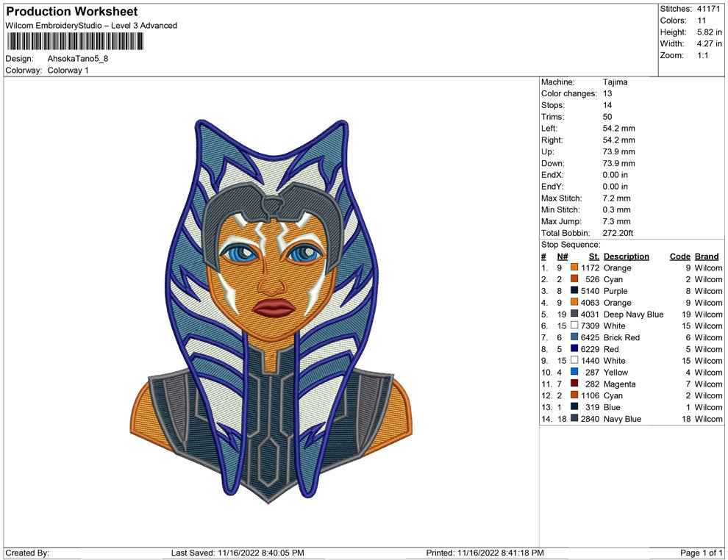Click the Code column header
The height and width of the screenshot is (560, 728).
click(679, 256)
